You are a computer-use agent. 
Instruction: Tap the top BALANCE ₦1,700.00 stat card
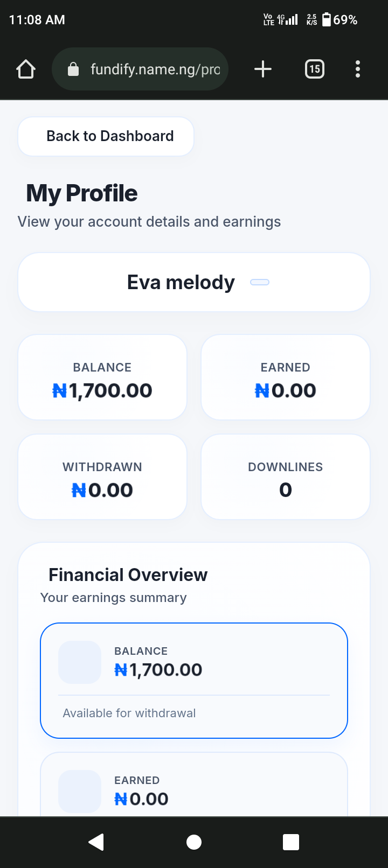[x=102, y=377]
